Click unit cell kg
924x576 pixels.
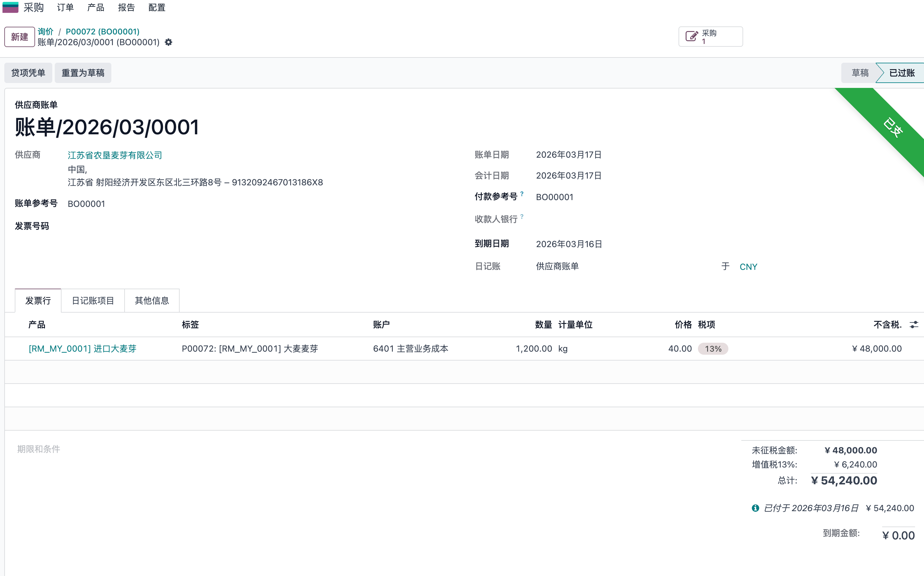click(x=563, y=349)
